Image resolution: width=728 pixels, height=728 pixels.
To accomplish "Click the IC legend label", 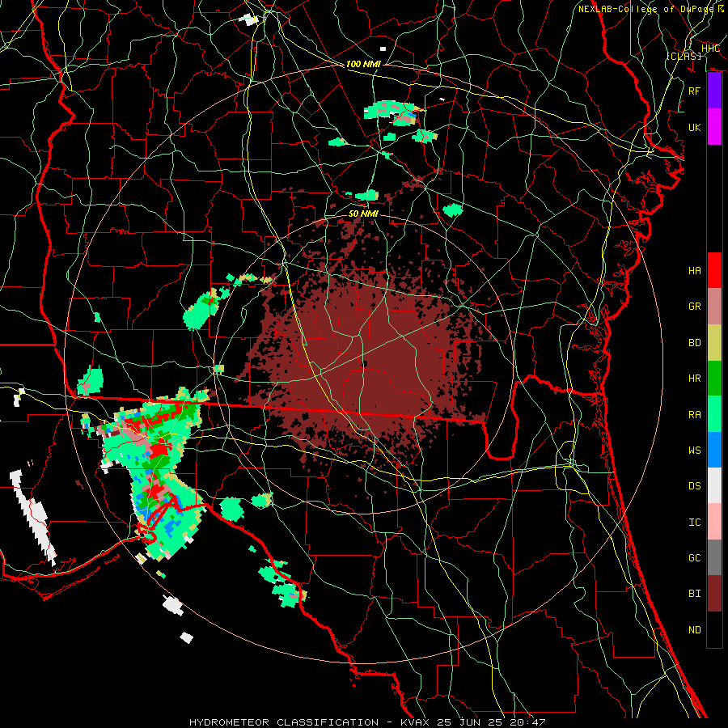I will click(694, 523).
